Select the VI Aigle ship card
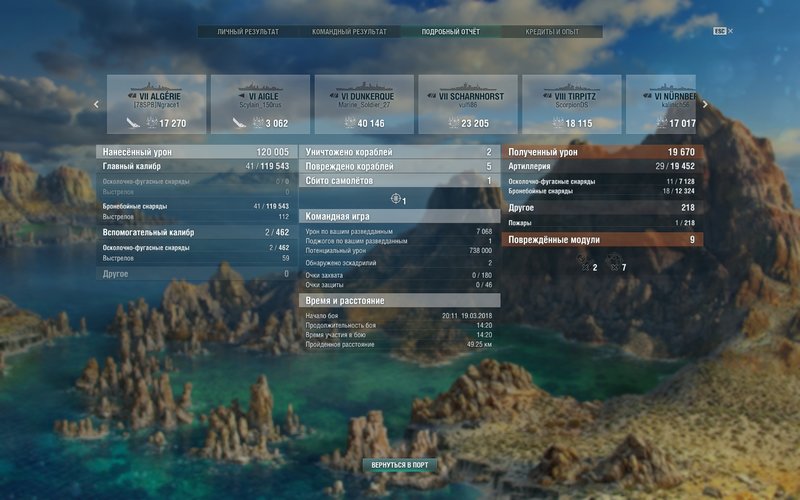 click(x=260, y=104)
